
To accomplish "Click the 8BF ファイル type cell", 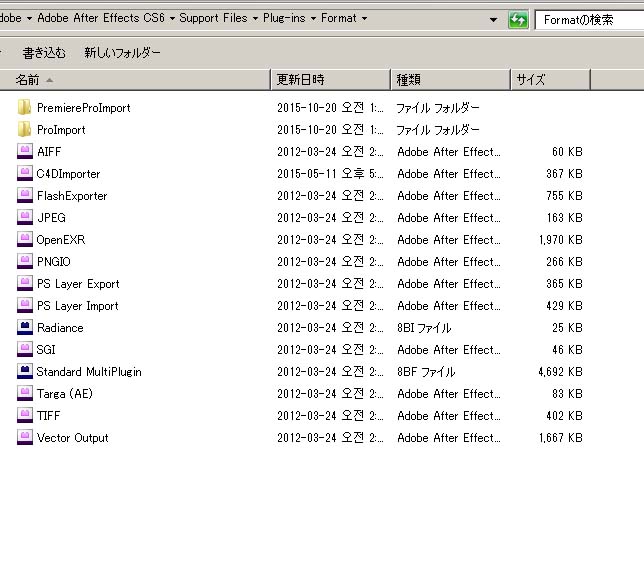I will point(426,372).
